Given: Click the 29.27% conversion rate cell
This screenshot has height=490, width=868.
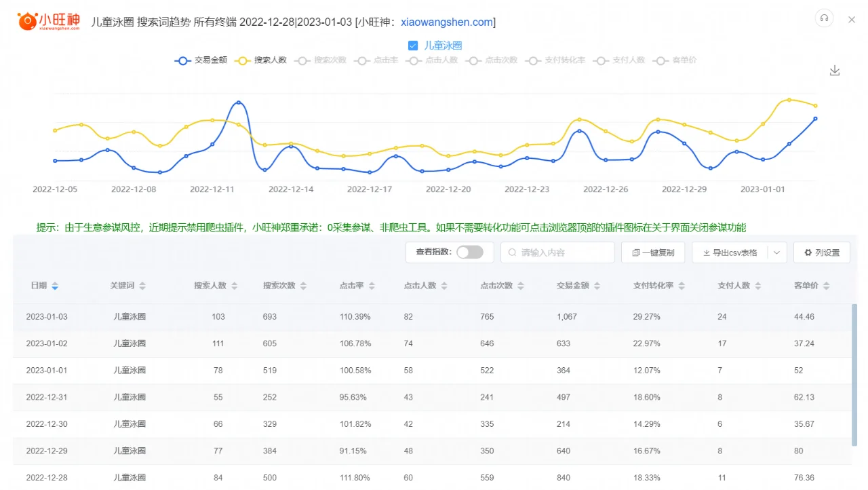Looking at the screenshot, I should pyautogui.click(x=646, y=317).
